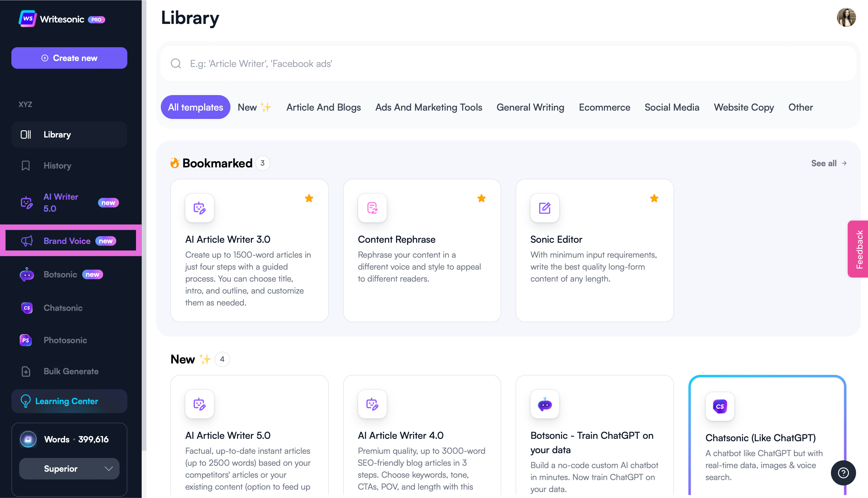Click See all bookmarked link
Screen dimensions: 868x498
829,163
